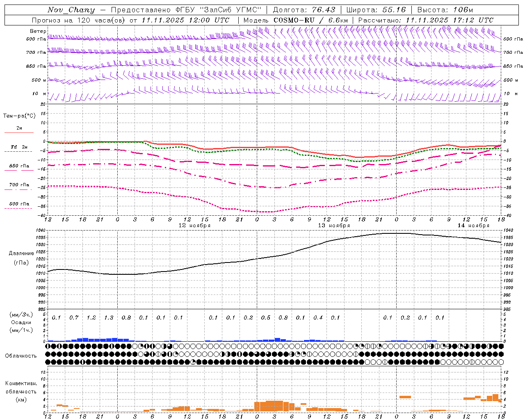Screen dimensions: 525x420
Task: Click the 'COSMO-RU / 6.6км' model text
Action: coord(310,20)
